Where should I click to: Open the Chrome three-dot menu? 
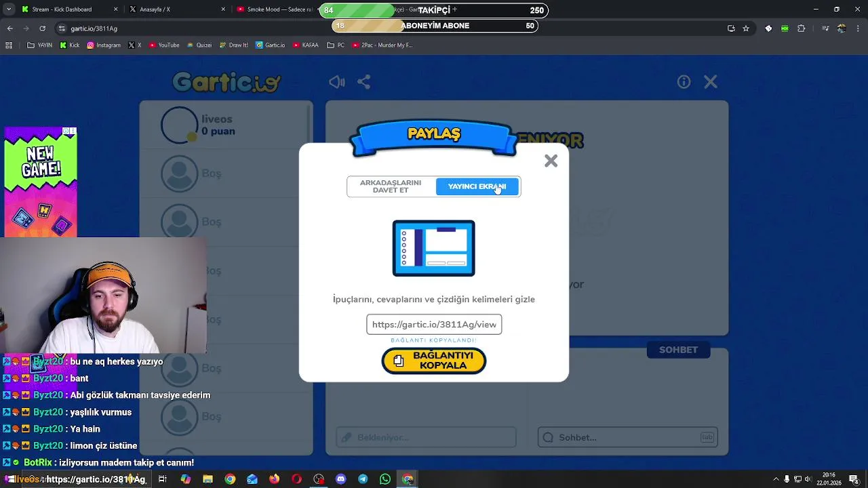click(857, 28)
